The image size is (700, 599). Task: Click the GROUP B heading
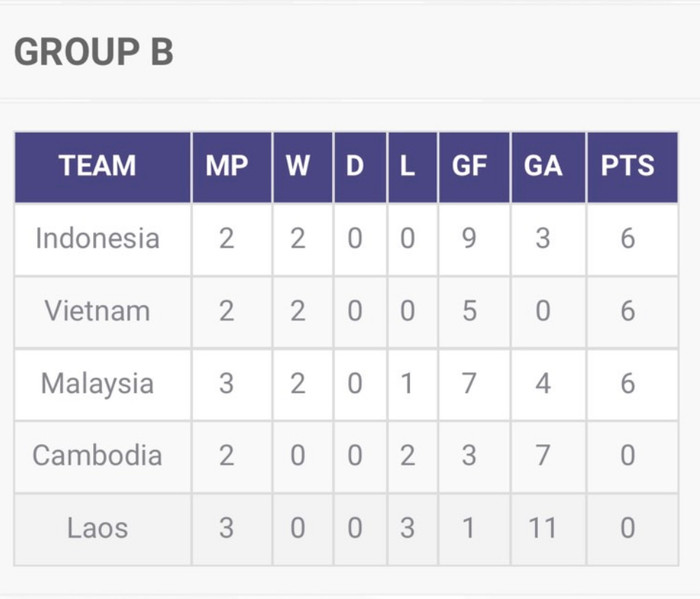93,52
